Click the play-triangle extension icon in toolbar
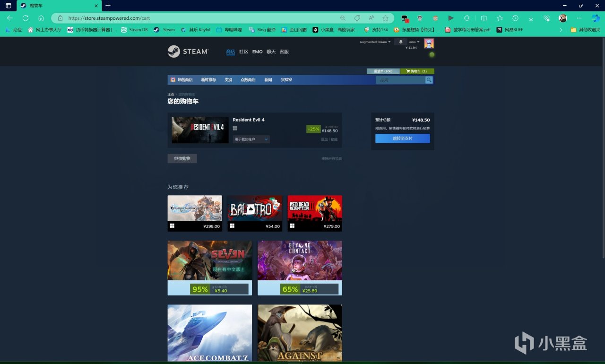This screenshot has width=605, height=364. click(450, 18)
